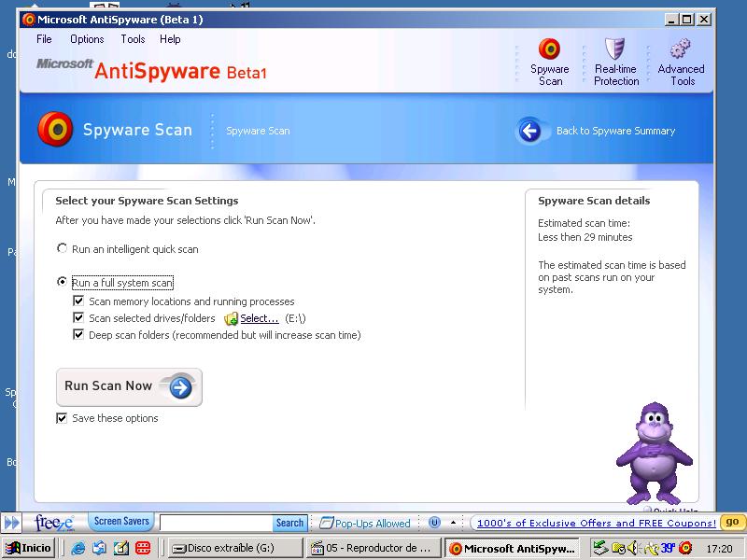The height and width of the screenshot is (560, 747).
Task: Click the volume speaker tray icon
Action: tap(633, 549)
